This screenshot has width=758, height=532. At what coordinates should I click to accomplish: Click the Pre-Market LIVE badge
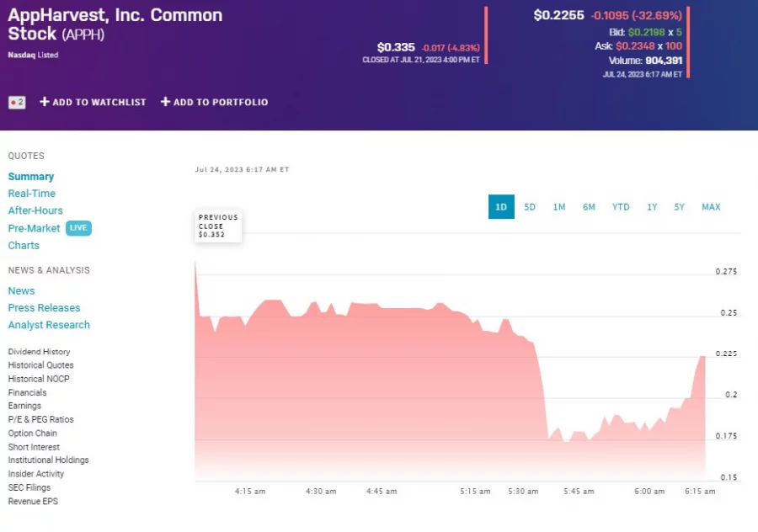click(78, 227)
